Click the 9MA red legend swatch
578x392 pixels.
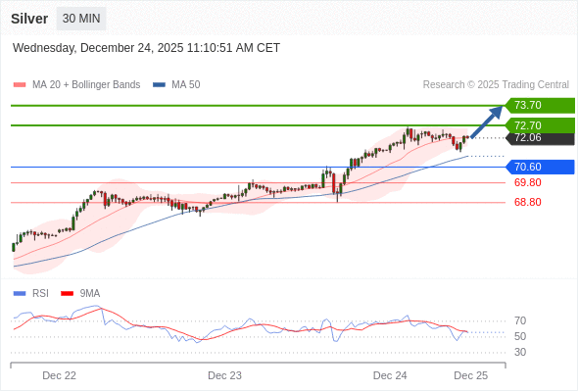coord(67,294)
